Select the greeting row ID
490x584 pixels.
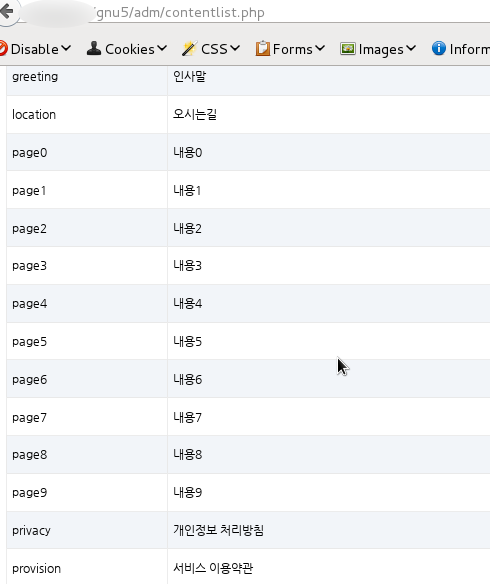(x=35, y=77)
